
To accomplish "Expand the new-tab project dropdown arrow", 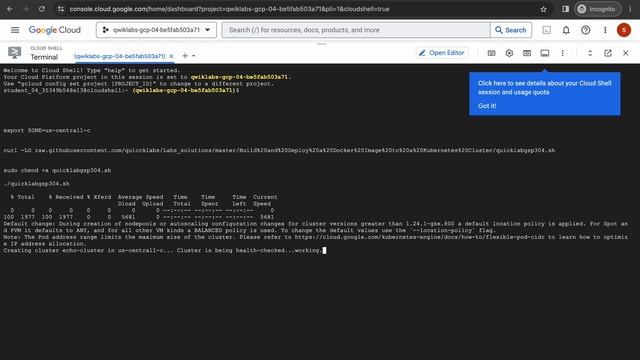I will click(x=193, y=56).
